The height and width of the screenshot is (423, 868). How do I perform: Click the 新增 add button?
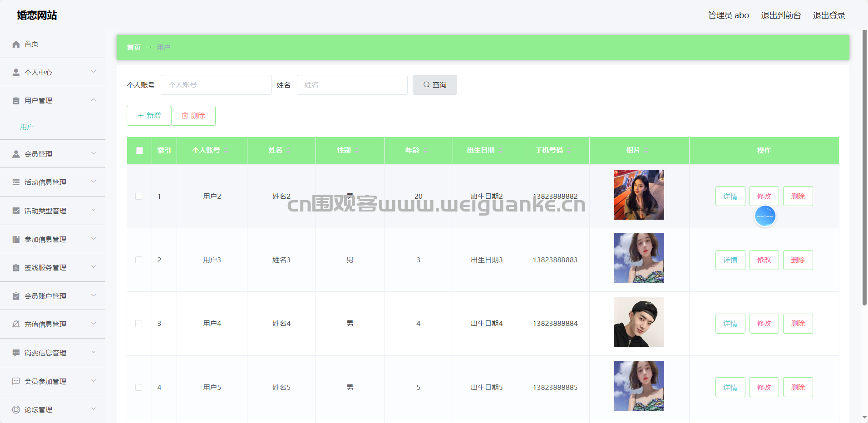[149, 116]
